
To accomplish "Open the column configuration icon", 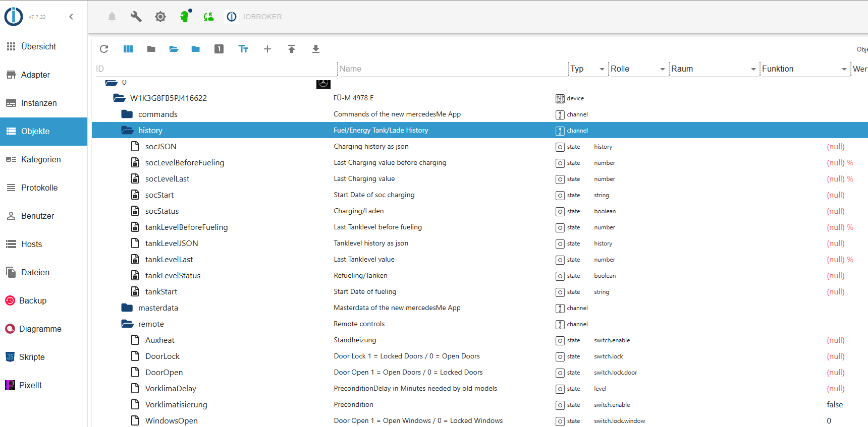I will pyautogui.click(x=128, y=49).
